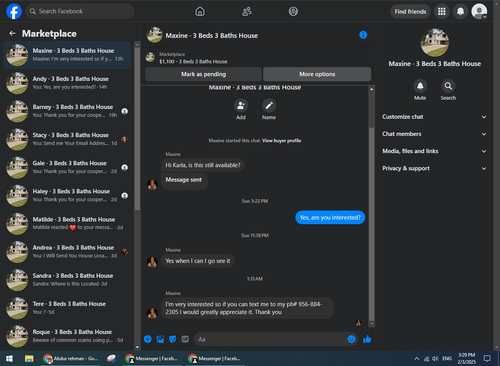Screen dimensions: 500x366
Task: Open the emoji picker icon
Action: coord(351,339)
